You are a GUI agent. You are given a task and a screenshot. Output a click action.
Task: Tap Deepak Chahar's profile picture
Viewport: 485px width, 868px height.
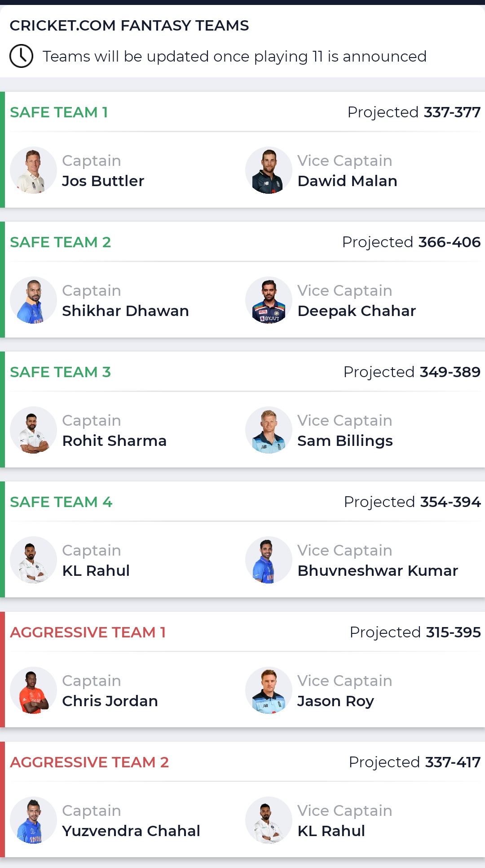tap(269, 300)
